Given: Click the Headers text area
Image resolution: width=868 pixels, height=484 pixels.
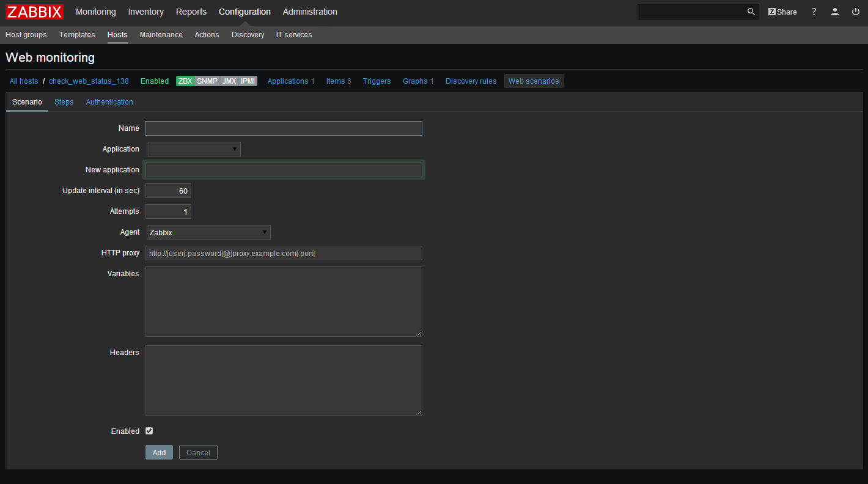Looking at the screenshot, I should point(284,380).
